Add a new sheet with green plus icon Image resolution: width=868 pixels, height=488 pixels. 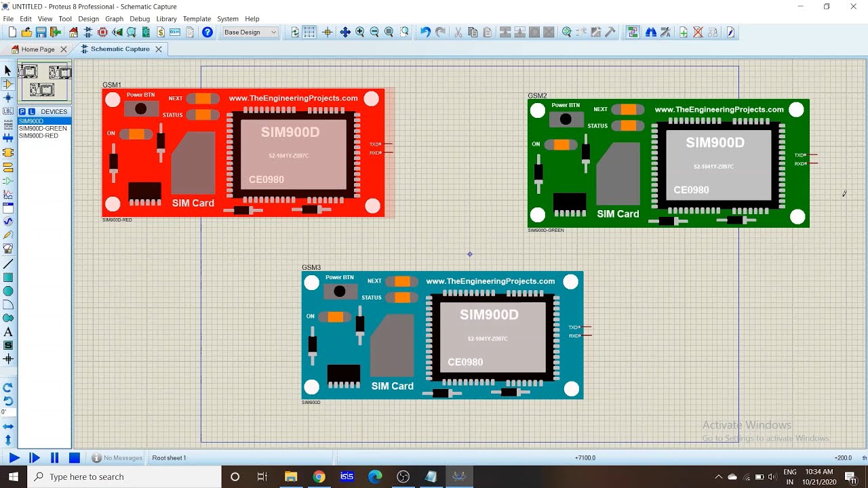pyautogui.click(x=684, y=33)
